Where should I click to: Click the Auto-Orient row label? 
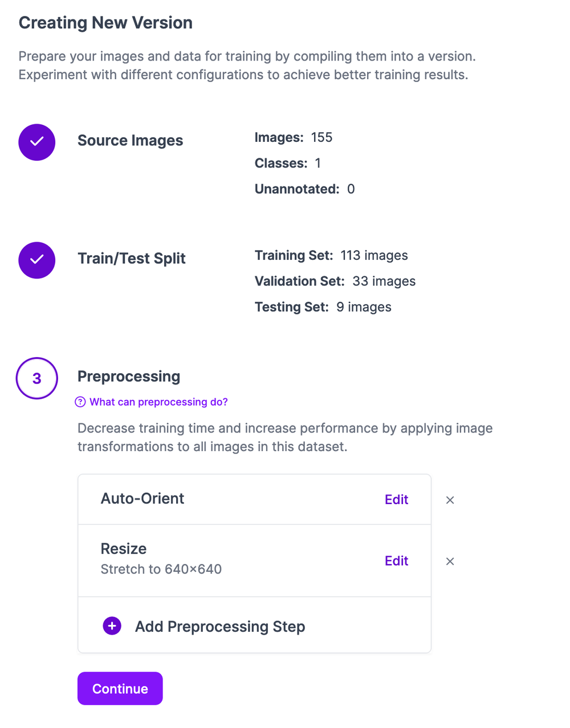pyautogui.click(x=142, y=498)
